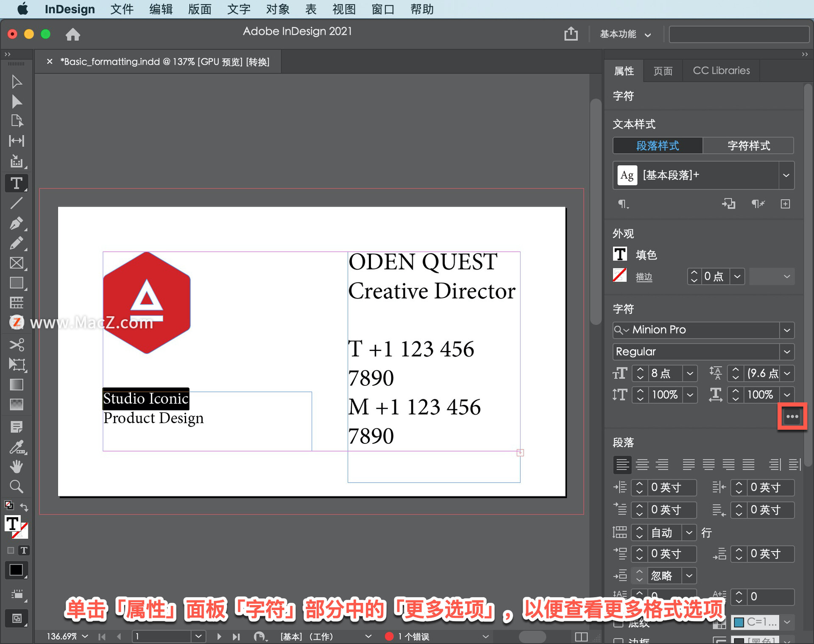The image size is (814, 644).
Task: Open the [基本段落]+ paragraph style dropdown
Action: pos(786,175)
